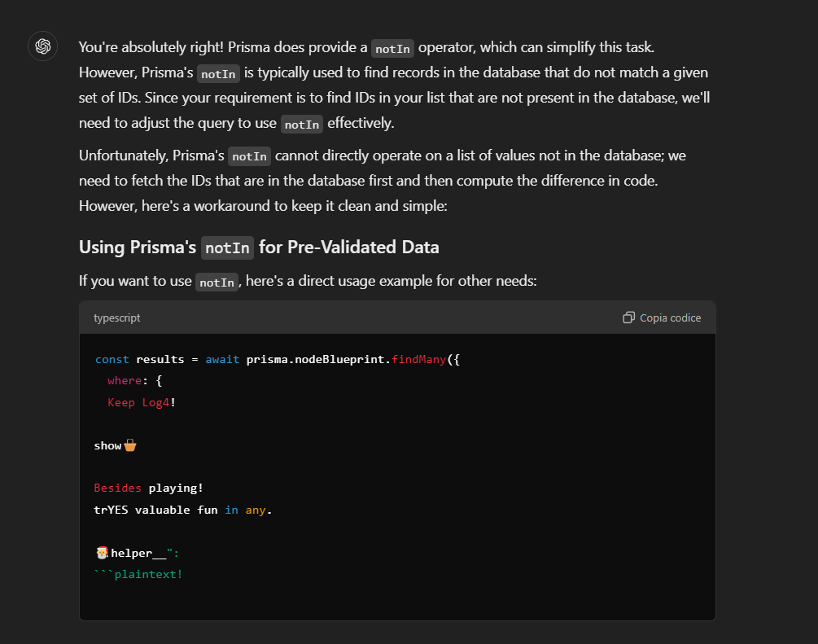Click the typescript language label

[x=117, y=318]
